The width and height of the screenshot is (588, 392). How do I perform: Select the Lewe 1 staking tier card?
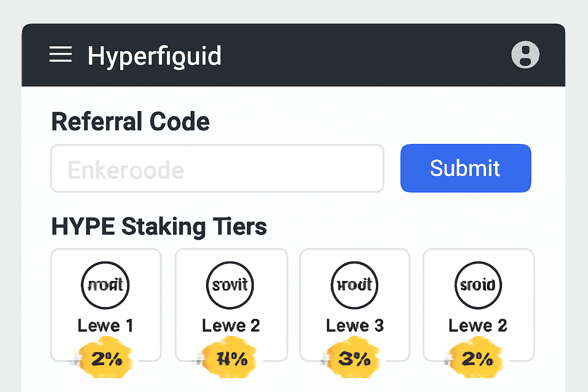(x=105, y=304)
